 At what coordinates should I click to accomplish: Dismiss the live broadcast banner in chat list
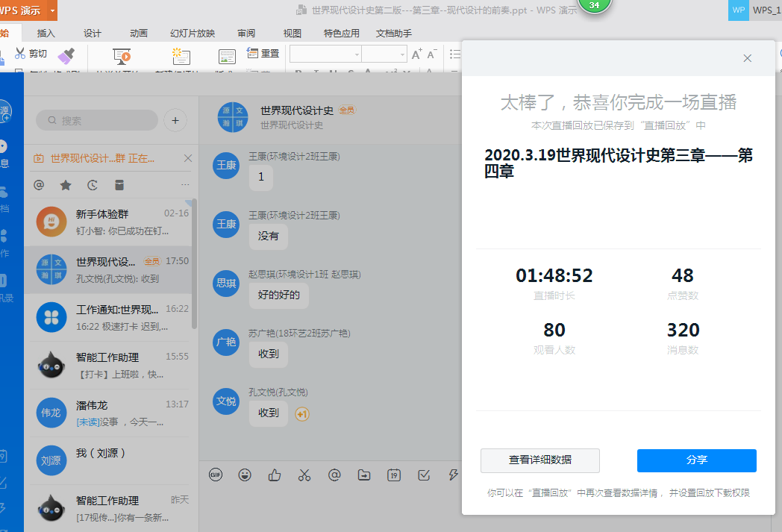pos(188,158)
